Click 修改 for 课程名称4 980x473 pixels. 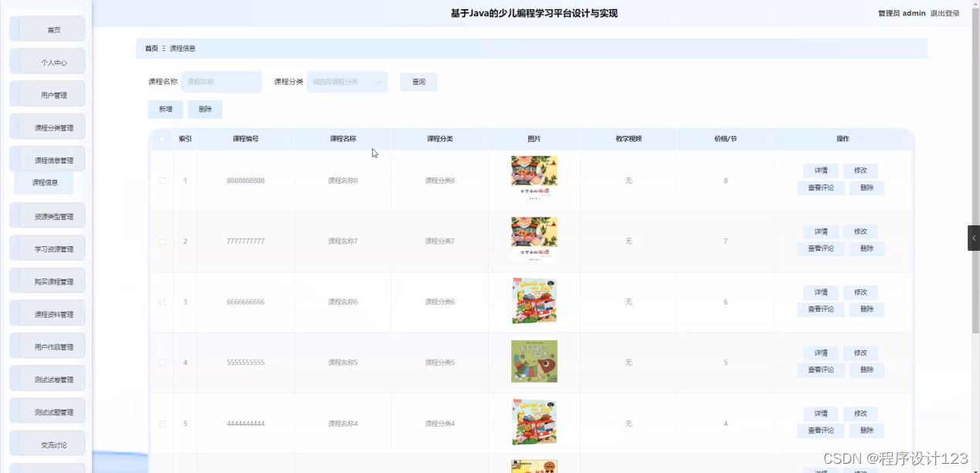coord(860,414)
